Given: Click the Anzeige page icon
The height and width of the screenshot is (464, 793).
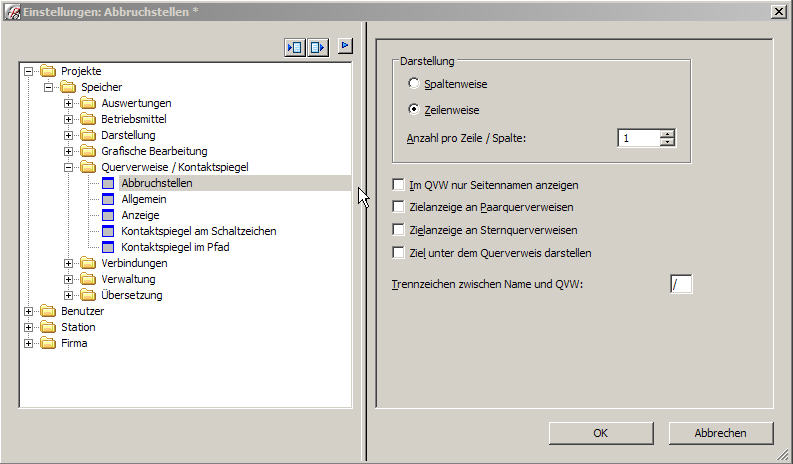Looking at the screenshot, I should 108,215.
